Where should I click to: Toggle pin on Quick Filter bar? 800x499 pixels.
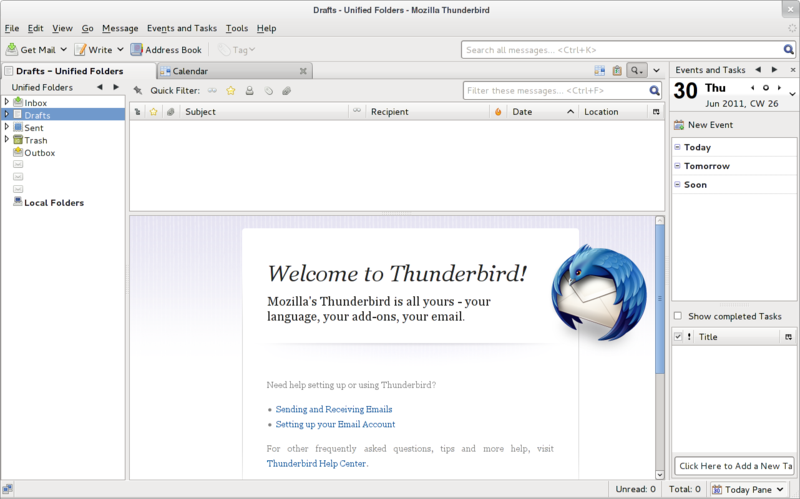point(137,91)
